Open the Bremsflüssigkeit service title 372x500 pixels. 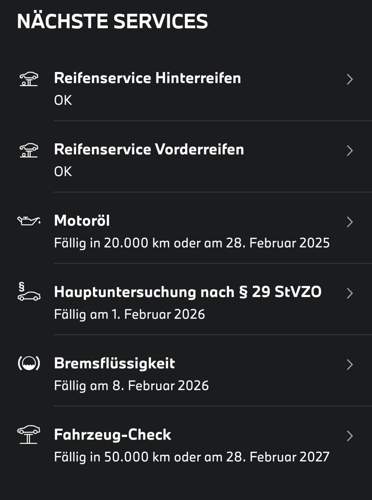click(x=114, y=364)
